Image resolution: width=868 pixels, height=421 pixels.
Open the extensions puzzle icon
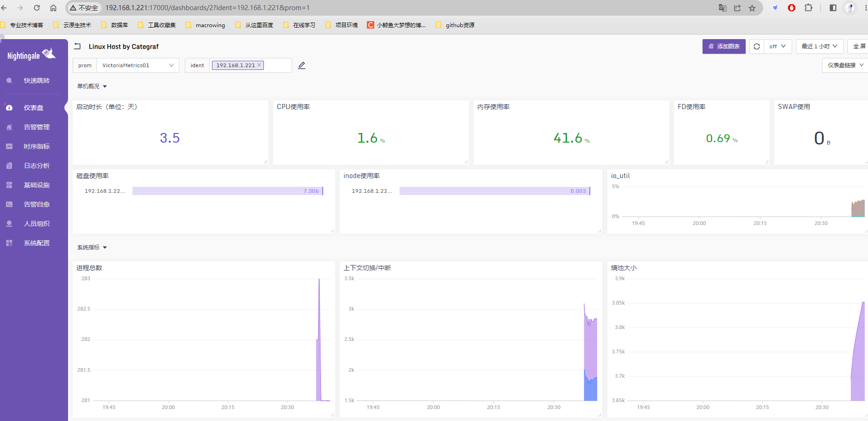(808, 8)
